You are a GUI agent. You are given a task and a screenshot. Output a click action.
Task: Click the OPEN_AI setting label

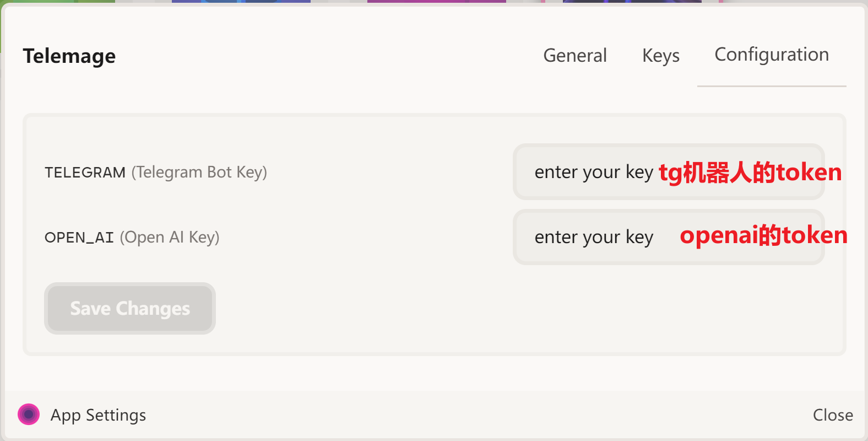pos(79,238)
